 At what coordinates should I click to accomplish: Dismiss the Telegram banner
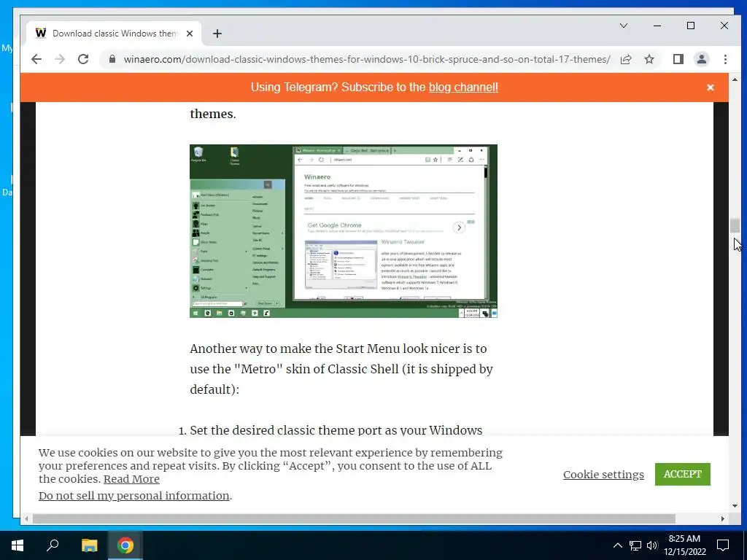(x=711, y=87)
